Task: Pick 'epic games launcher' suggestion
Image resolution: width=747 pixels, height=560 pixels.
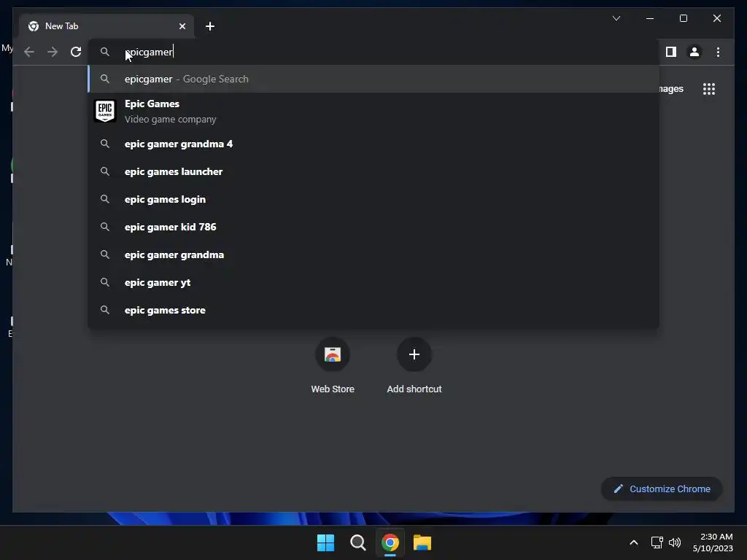Action: point(373,171)
